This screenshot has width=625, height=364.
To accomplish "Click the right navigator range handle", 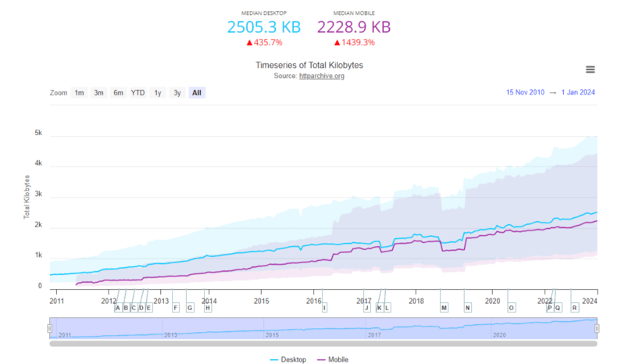I will (x=597, y=328).
